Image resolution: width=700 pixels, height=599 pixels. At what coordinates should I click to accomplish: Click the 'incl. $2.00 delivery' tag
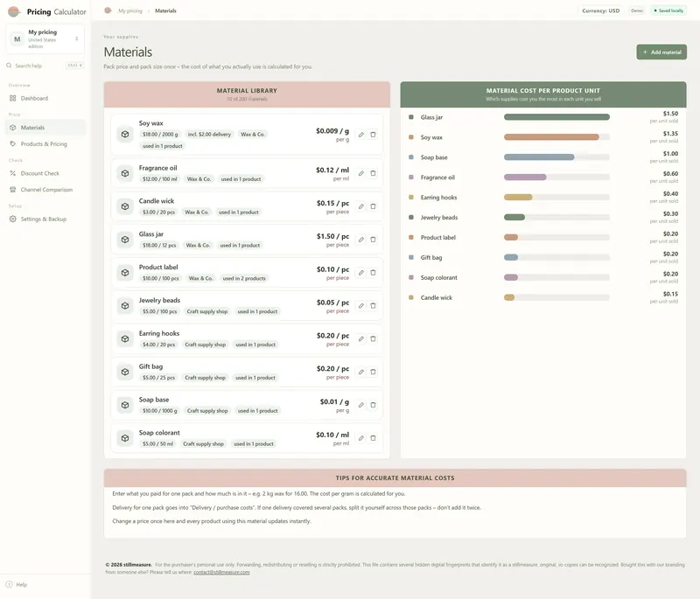[209, 135]
